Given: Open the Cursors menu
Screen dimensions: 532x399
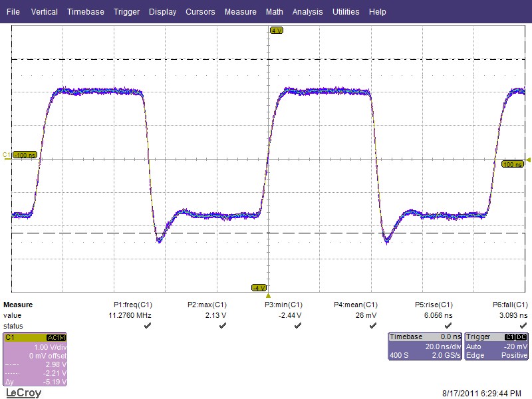Looking at the screenshot, I should coord(200,11).
